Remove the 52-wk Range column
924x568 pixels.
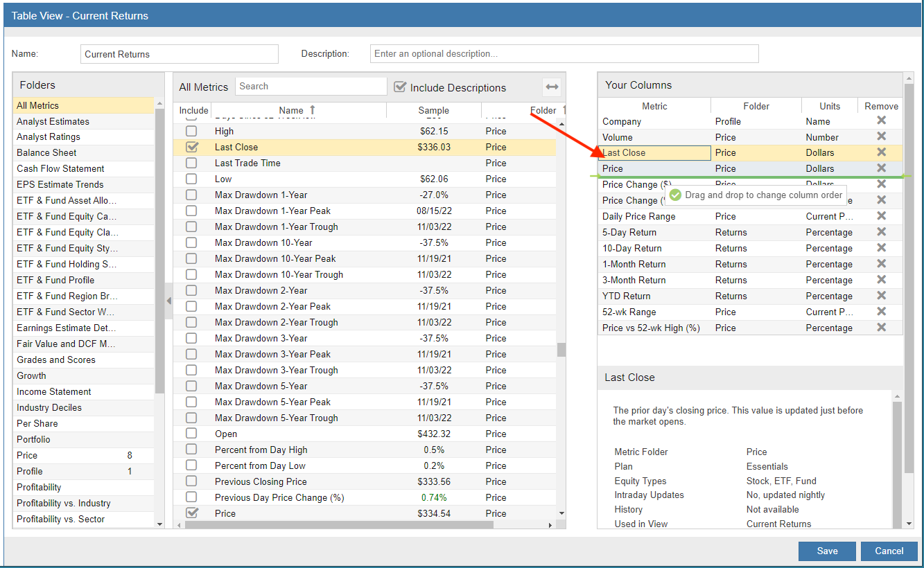pyautogui.click(x=881, y=312)
